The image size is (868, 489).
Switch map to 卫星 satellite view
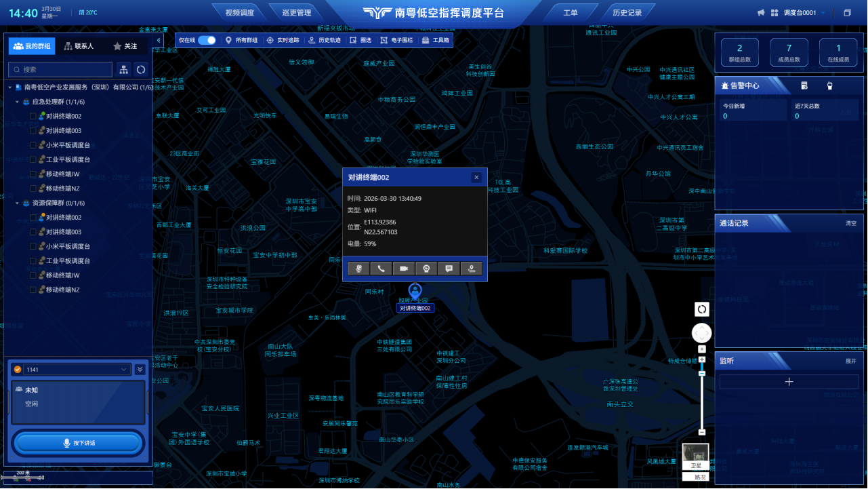(696, 457)
